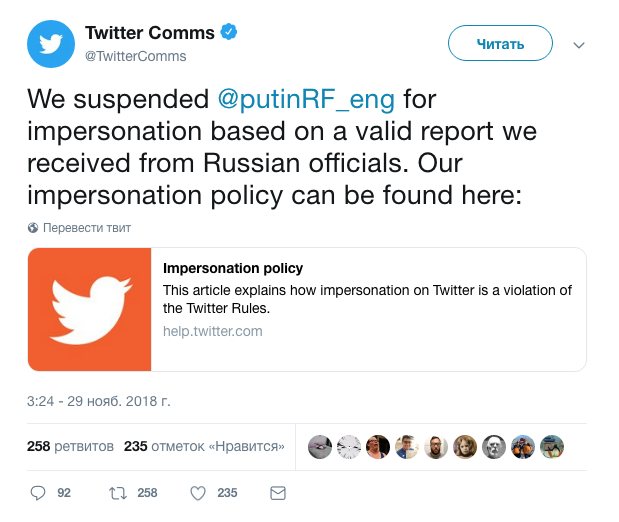This screenshot has width=619, height=522.
Task: Open the @putinRF_eng mention link
Action: [x=306, y=100]
